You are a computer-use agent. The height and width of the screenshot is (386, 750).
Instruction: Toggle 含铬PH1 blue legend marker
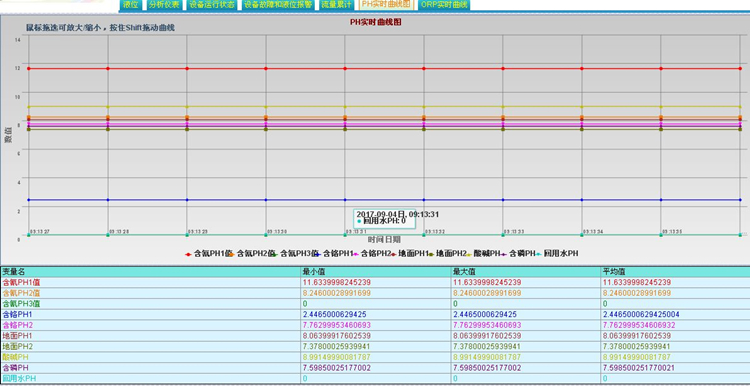click(318, 254)
